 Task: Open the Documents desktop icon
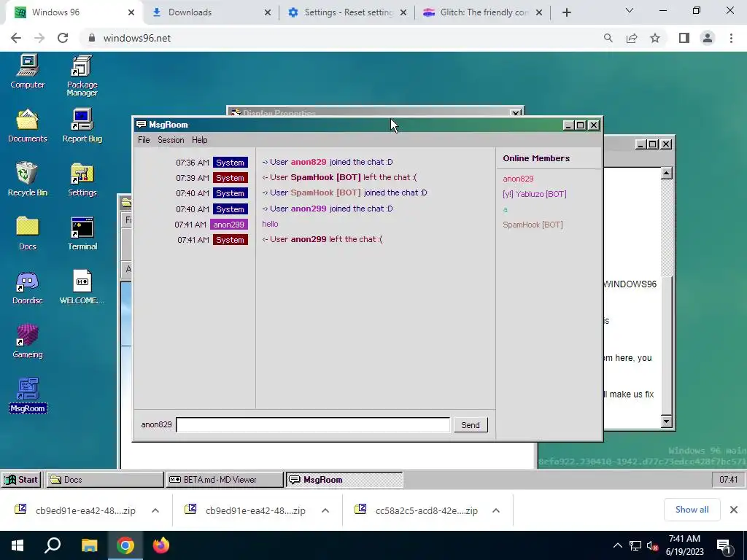point(27,125)
